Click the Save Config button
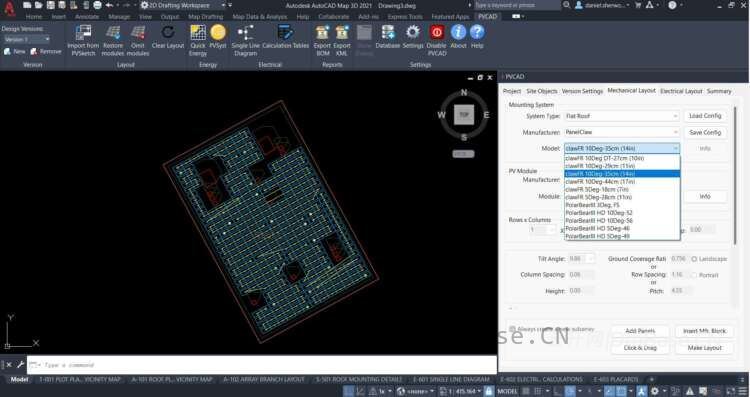 pos(705,132)
